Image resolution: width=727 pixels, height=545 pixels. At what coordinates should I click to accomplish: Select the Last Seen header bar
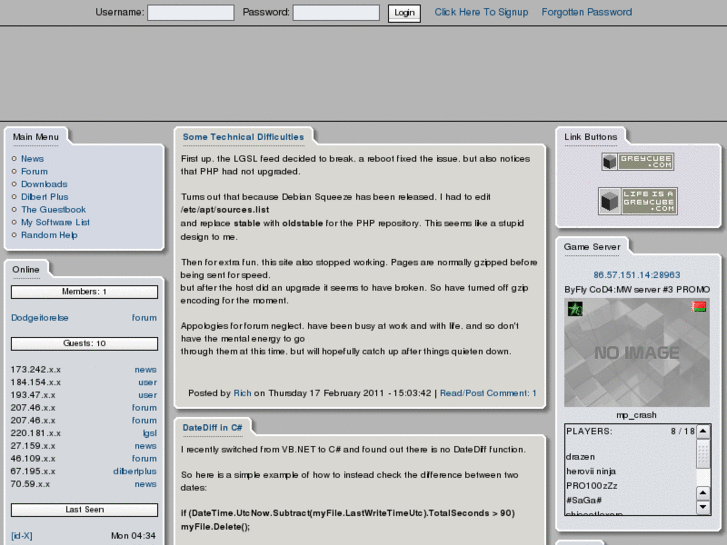[84, 510]
